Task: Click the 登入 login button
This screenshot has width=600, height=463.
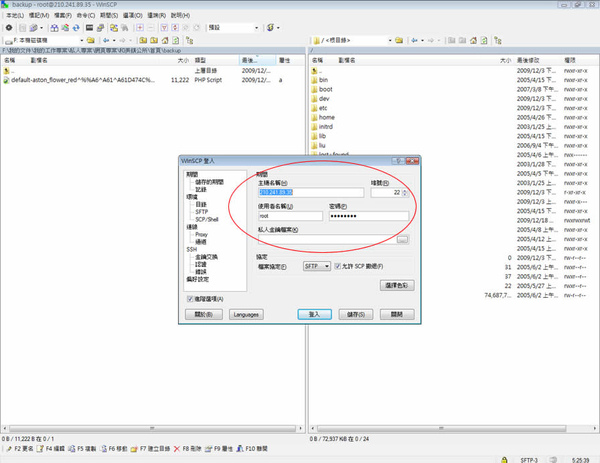Action: click(315, 314)
